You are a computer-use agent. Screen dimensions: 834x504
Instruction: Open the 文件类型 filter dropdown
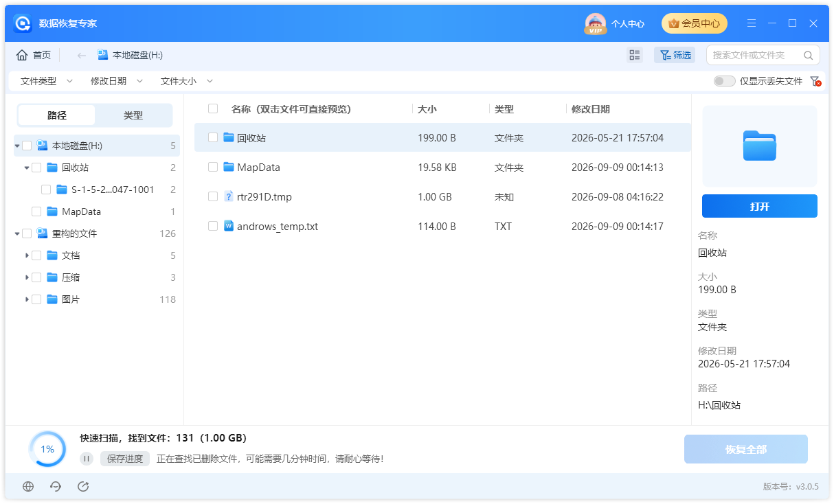pyautogui.click(x=46, y=81)
